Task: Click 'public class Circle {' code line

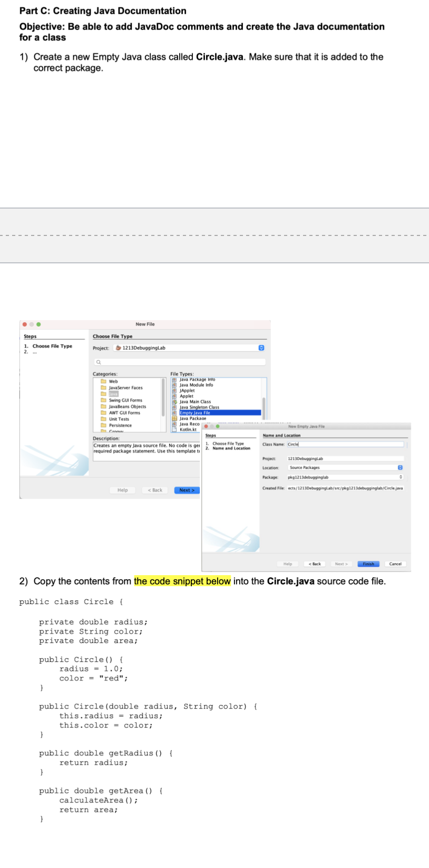Action: tap(71, 602)
